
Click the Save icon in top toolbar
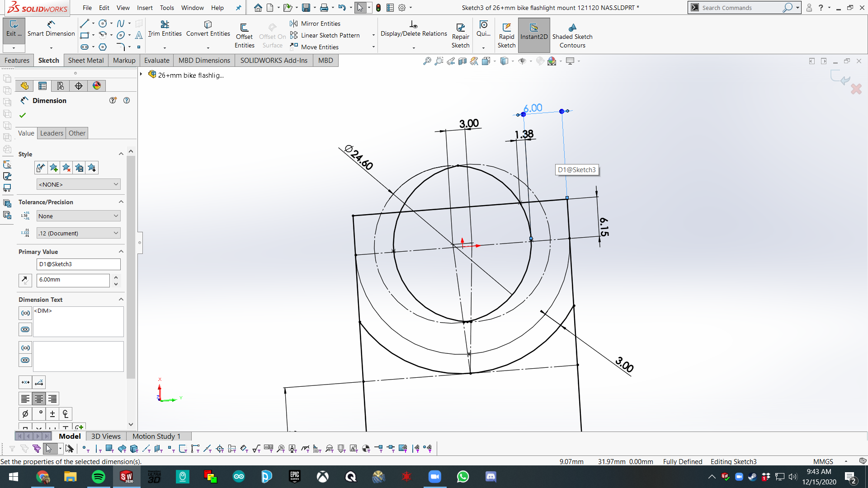[306, 8]
